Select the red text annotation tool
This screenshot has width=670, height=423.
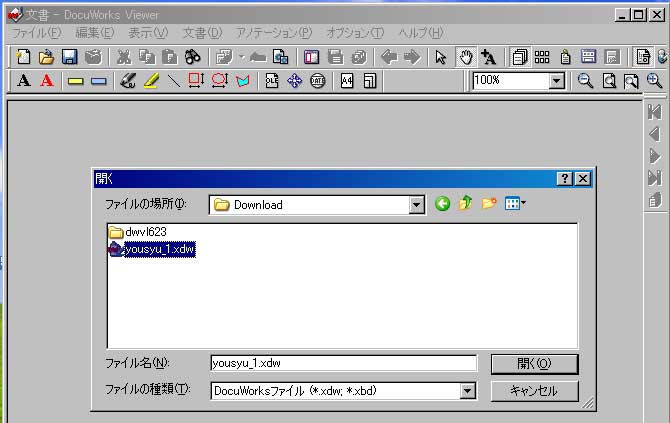pyautogui.click(x=46, y=81)
